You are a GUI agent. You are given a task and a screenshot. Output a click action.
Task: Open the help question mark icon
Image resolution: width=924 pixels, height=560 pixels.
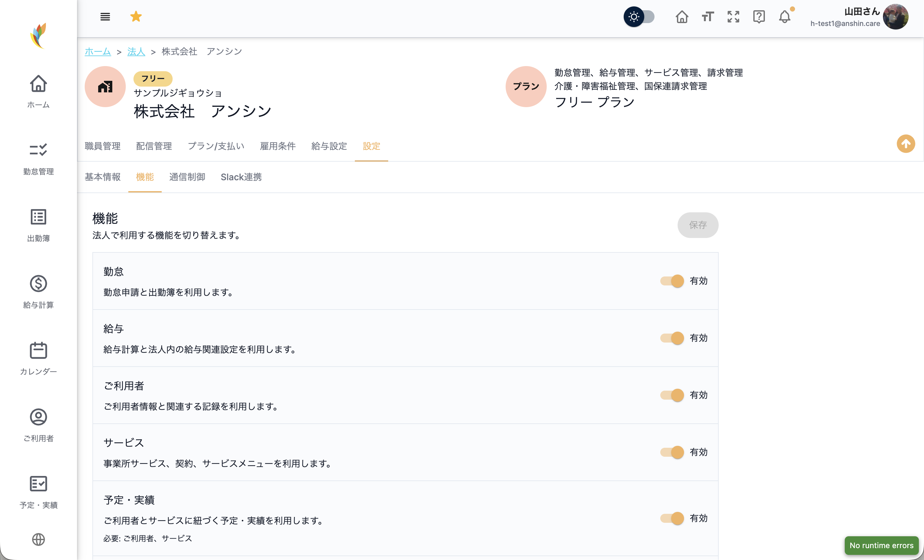(759, 17)
